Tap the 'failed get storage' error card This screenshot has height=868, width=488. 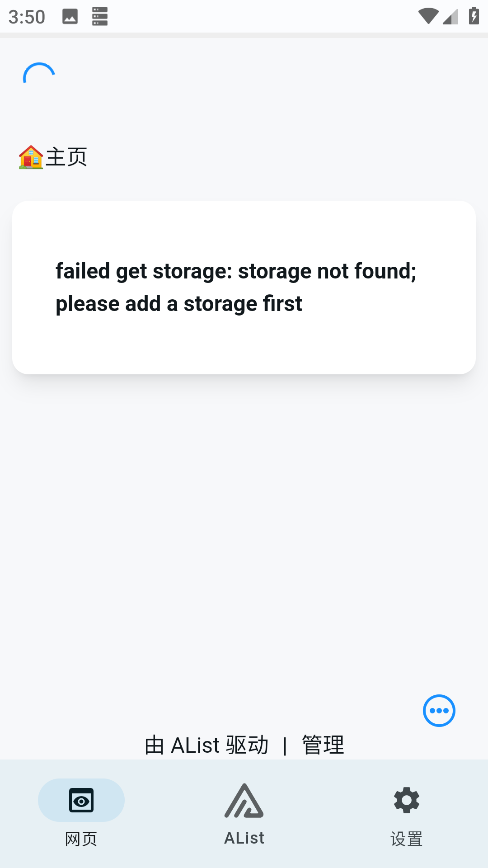point(244,288)
